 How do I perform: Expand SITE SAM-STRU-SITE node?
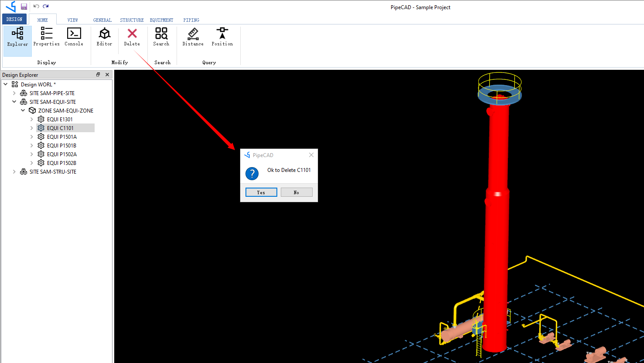(x=14, y=171)
